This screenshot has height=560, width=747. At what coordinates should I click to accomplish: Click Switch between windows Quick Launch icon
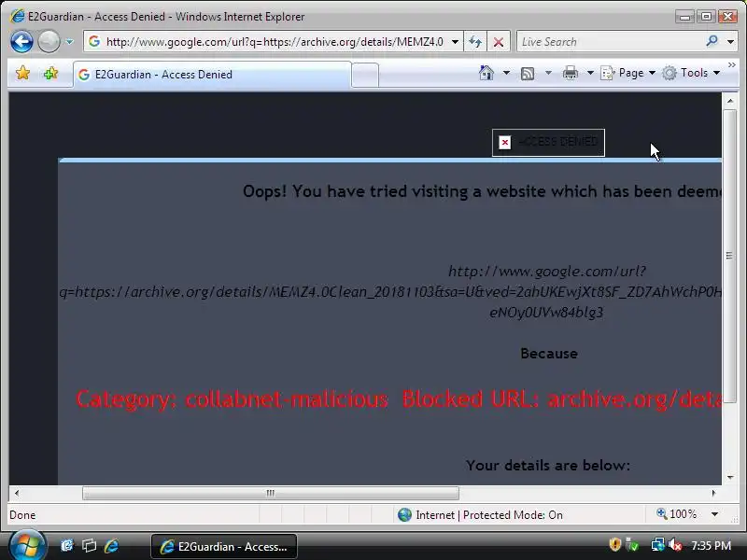point(89,546)
